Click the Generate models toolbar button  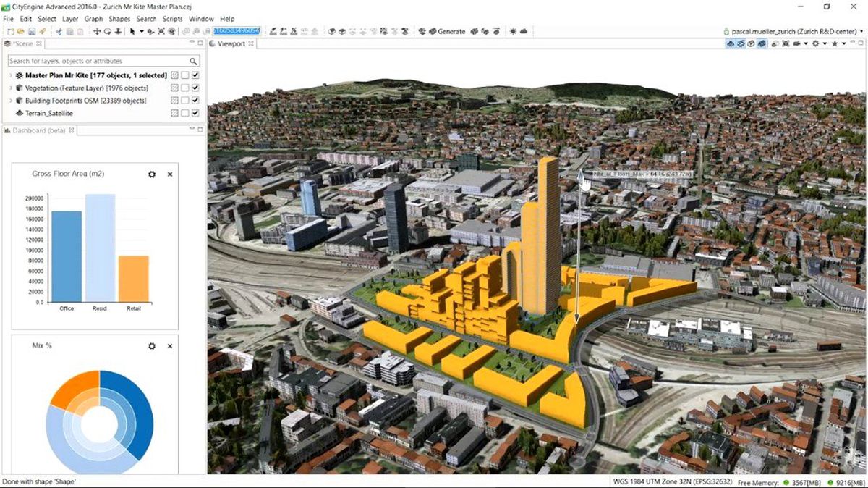[446, 31]
